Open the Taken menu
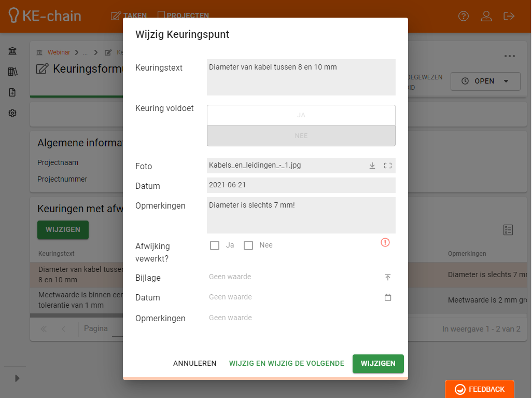The image size is (532, 398). 129,16
